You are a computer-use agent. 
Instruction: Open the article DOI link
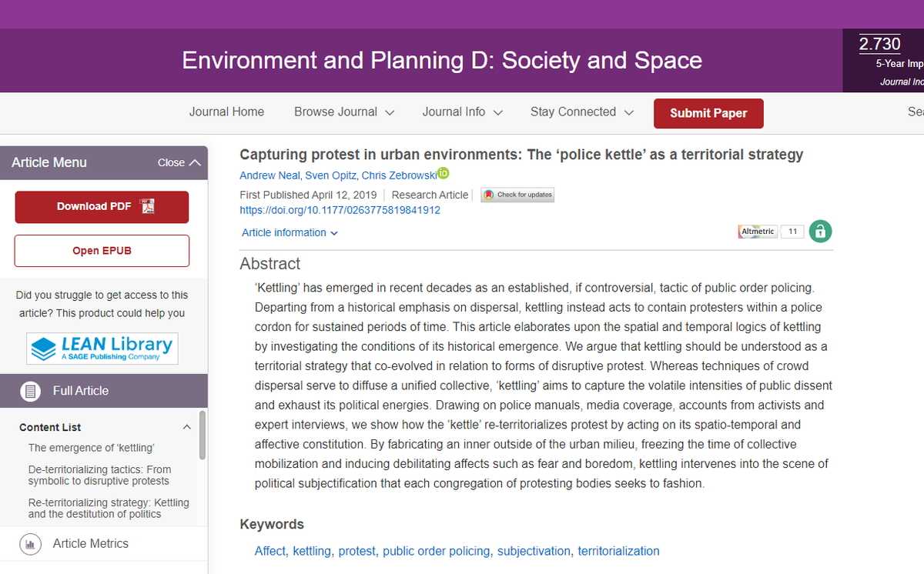point(340,210)
